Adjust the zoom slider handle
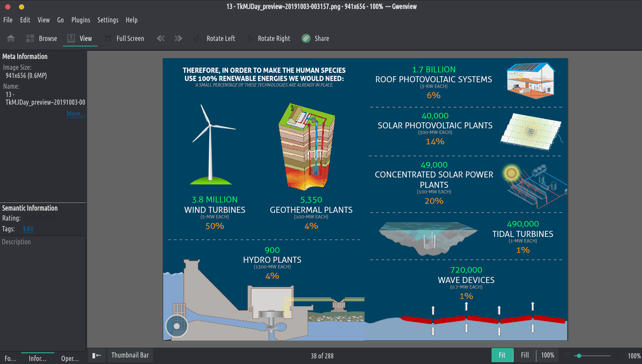642x364 pixels. (x=579, y=356)
